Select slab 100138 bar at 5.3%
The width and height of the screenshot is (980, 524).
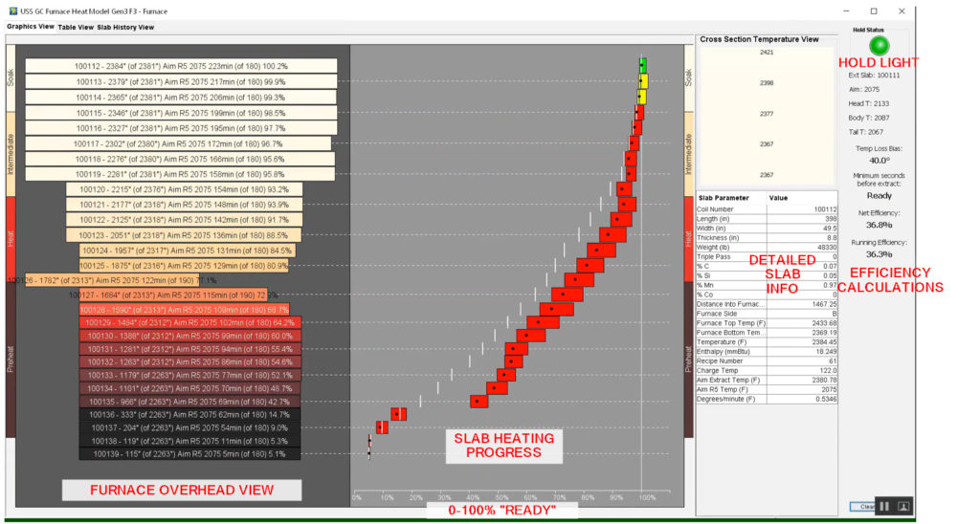point(190,441)
